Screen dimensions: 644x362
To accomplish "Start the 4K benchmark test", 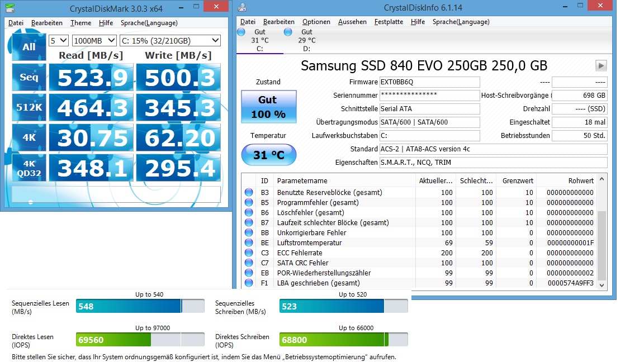I will tap(29, 137).
